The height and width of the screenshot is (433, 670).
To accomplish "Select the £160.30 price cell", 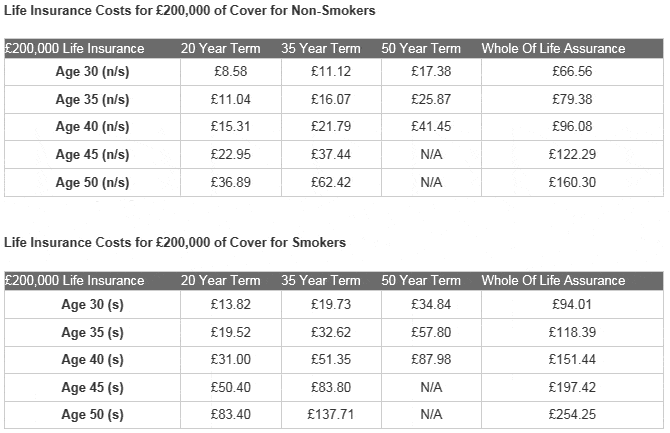I will click(x=572, y=182).
